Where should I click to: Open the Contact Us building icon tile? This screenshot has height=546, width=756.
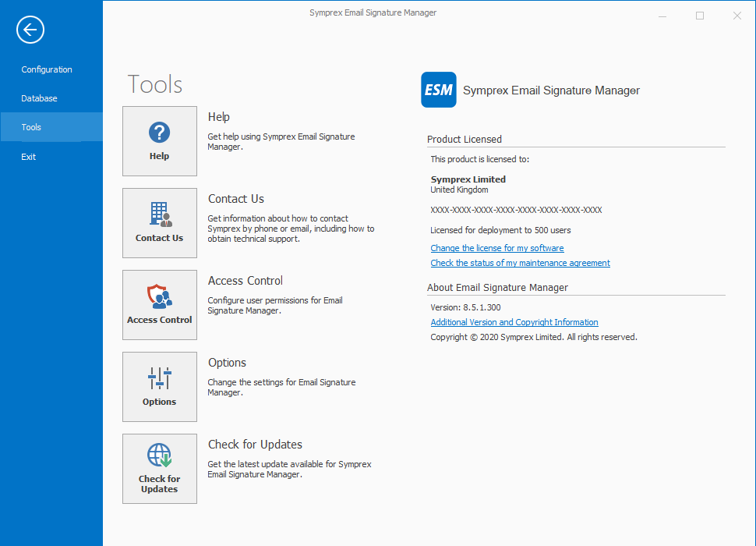click(x=160, y=223)
